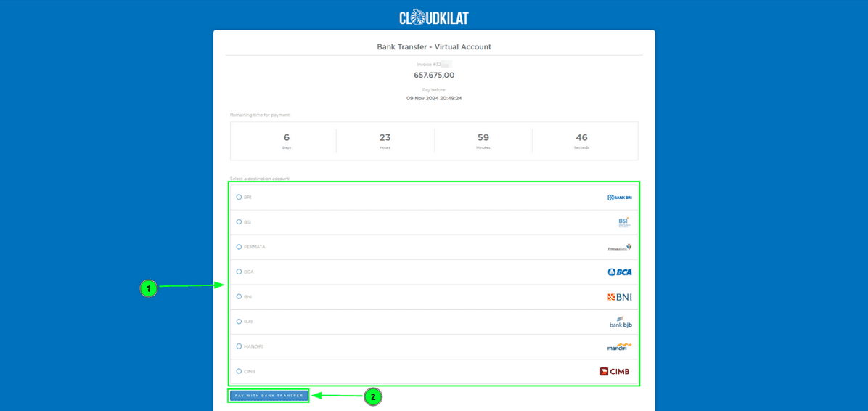Image resolution: width=868 pixels, height=411 pixels.
Task: Open the CloudKilat logo at top
Action: point(434,17)
